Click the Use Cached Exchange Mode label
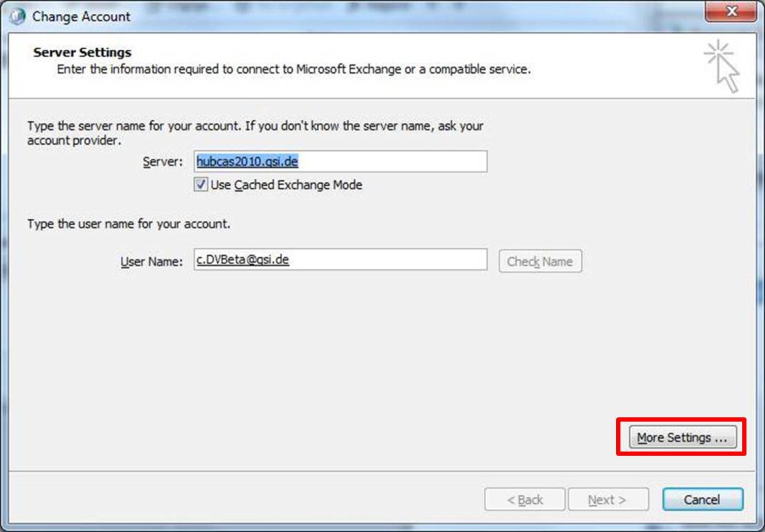The height and width of the screenshot is (532, 765). tap(286, 185)
